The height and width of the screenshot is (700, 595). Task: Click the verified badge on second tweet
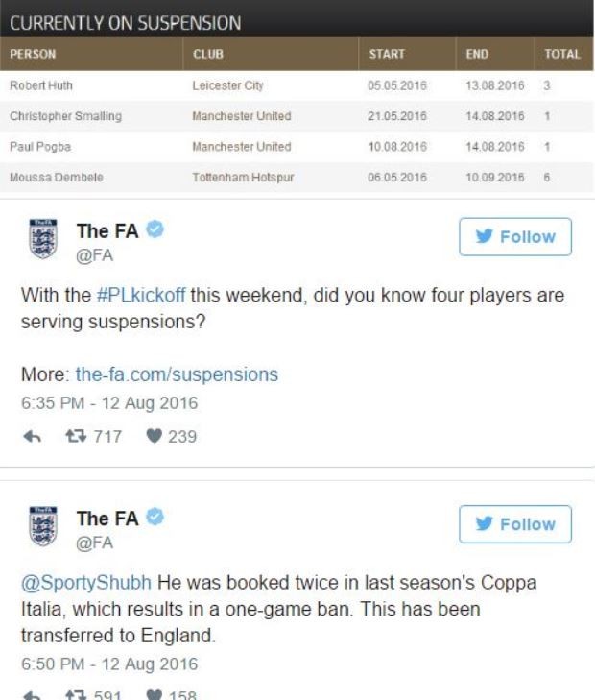(155, 517)
